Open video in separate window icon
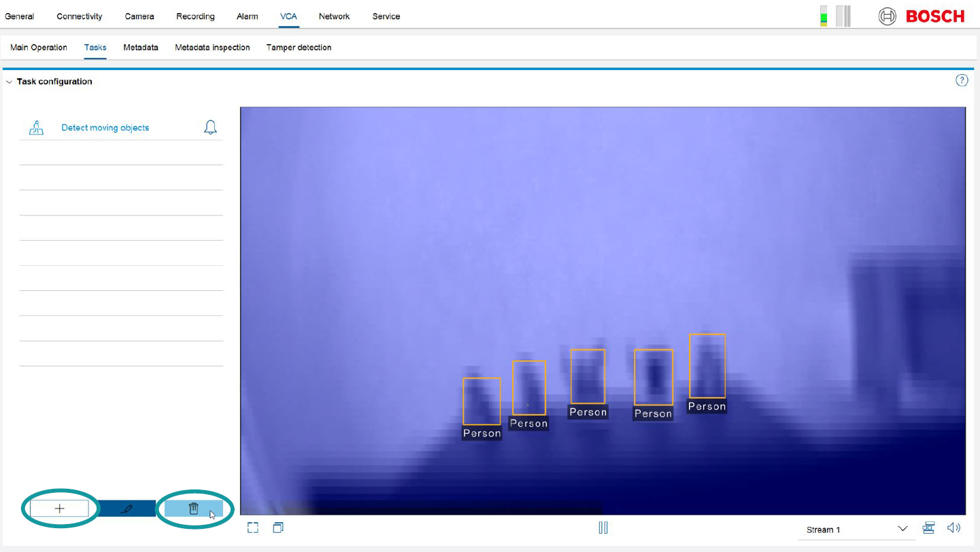 click(278, 528)
